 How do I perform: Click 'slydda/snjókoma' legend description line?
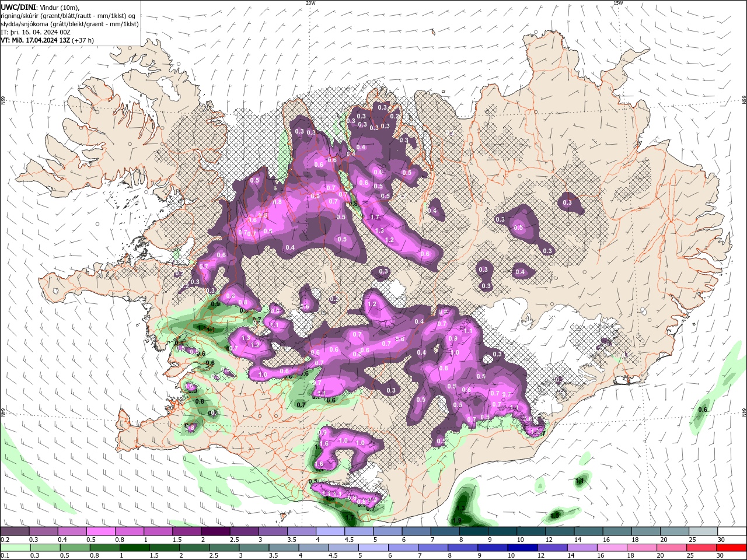(69, 24)
